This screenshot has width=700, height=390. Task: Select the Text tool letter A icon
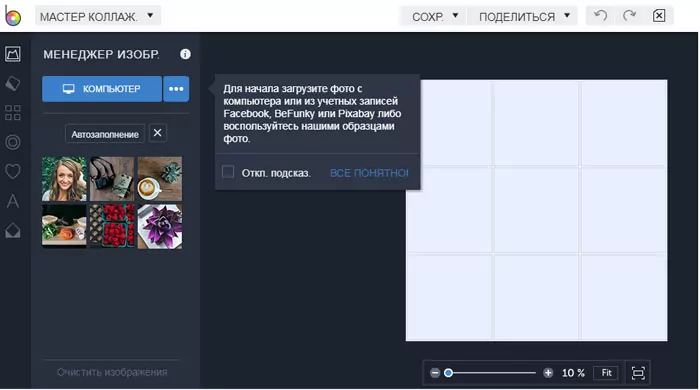13,201
